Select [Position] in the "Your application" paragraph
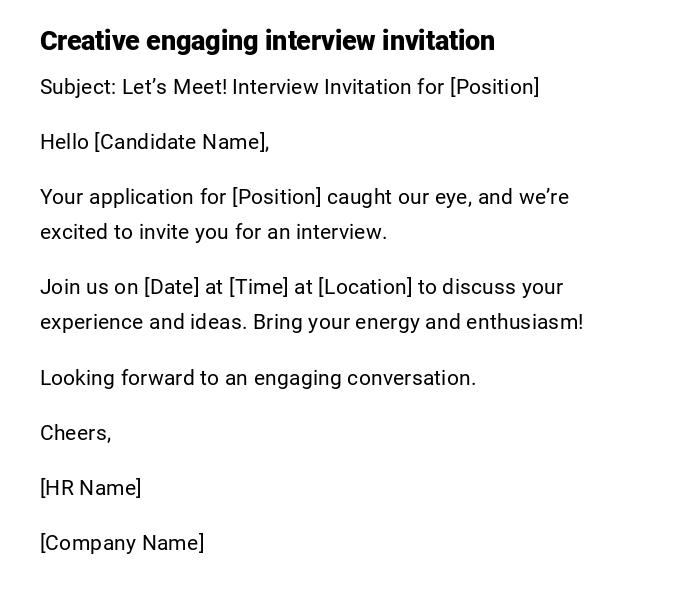Screen dimensions: 700x606 tap(277, 197)
